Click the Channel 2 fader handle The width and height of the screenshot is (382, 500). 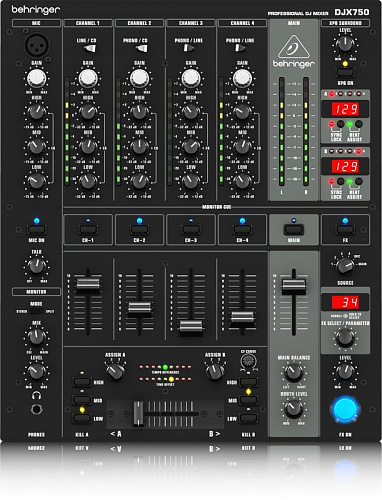[x=140, y=309]
